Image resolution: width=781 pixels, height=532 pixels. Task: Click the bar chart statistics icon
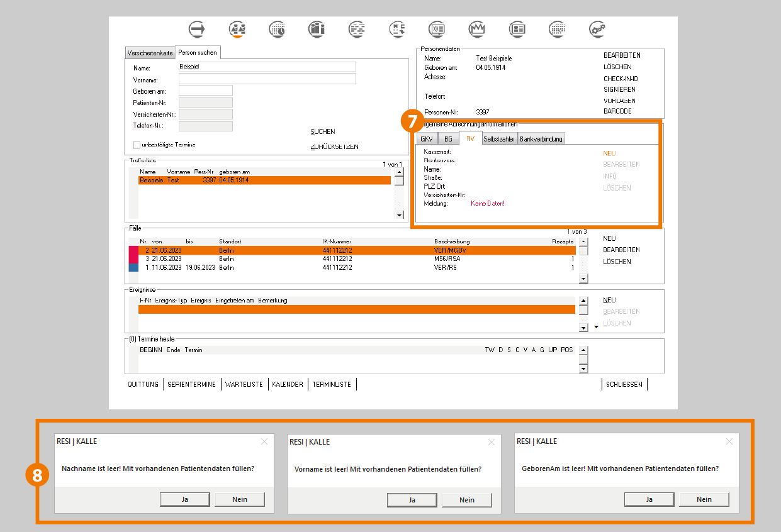(x=317, y=29)
